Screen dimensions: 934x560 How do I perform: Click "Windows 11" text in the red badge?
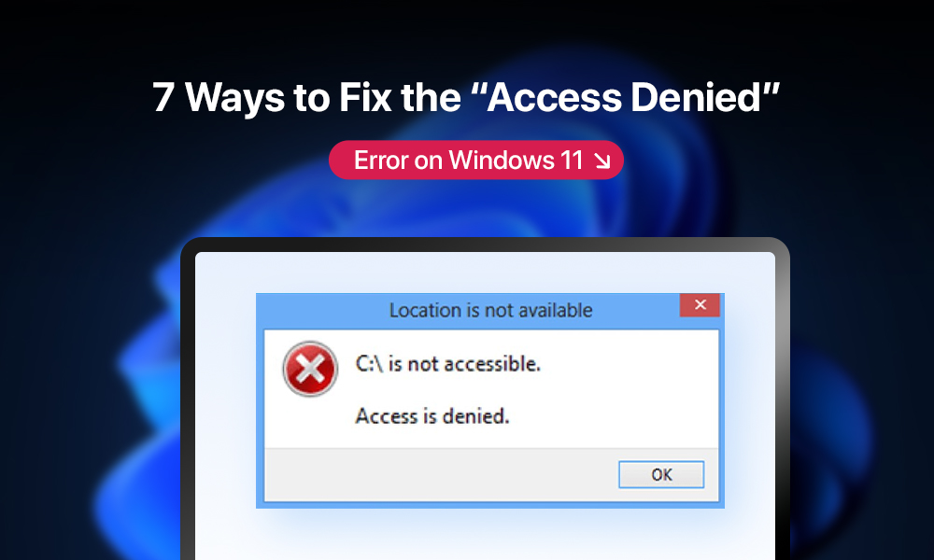(516, 161)
